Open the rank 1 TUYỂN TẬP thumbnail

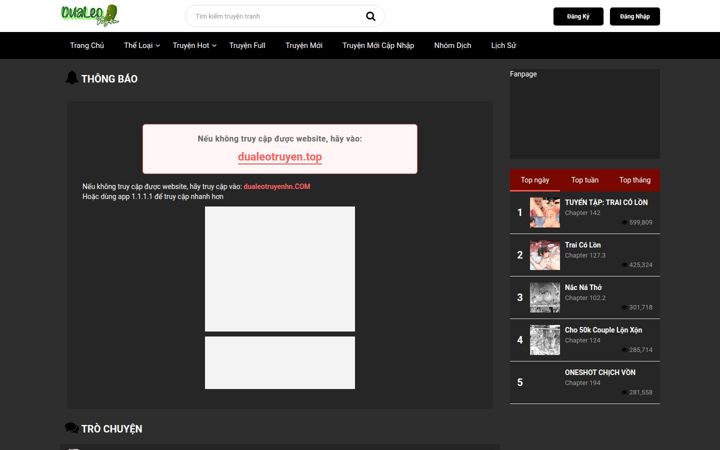pos(545,213)
